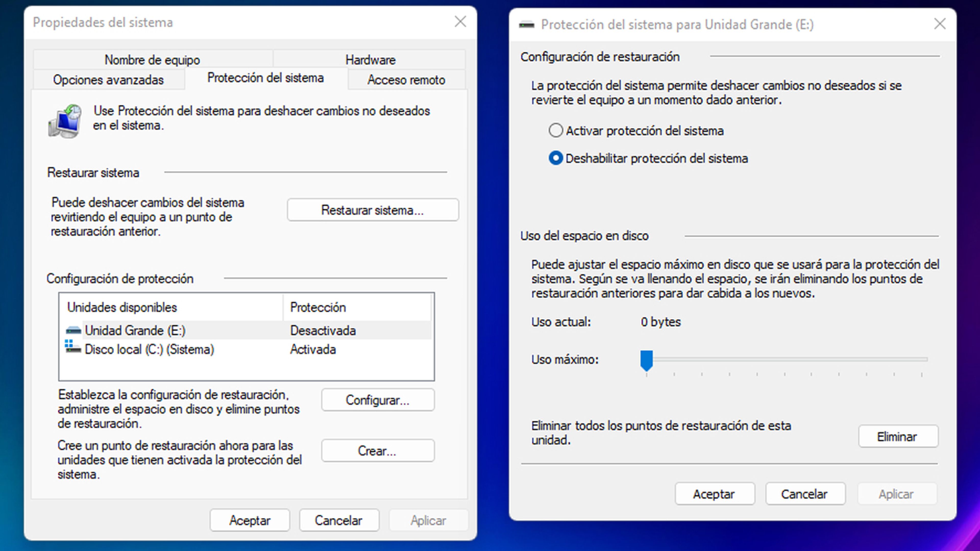Screen dimensions: 980x551
Task: Open the Opciones avanzadas tab
Action: [x=109, y=80]
